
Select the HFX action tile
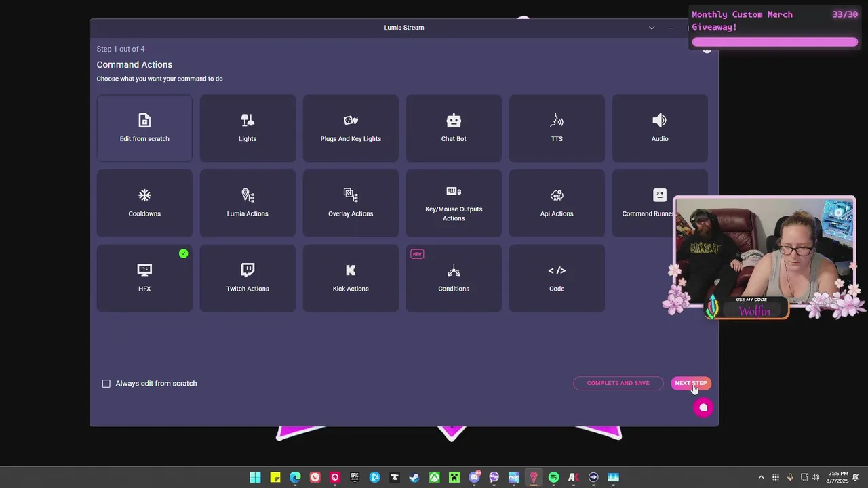coord(144,279)
